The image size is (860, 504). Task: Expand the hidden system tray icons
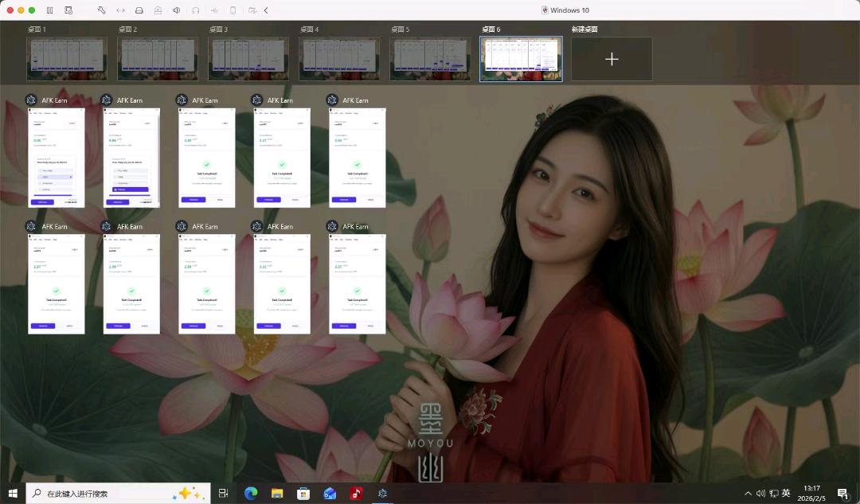coord(748,494)
